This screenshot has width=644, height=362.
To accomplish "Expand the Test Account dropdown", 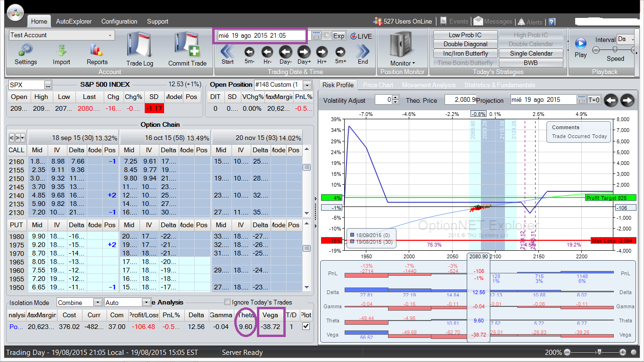I will 110,35.
